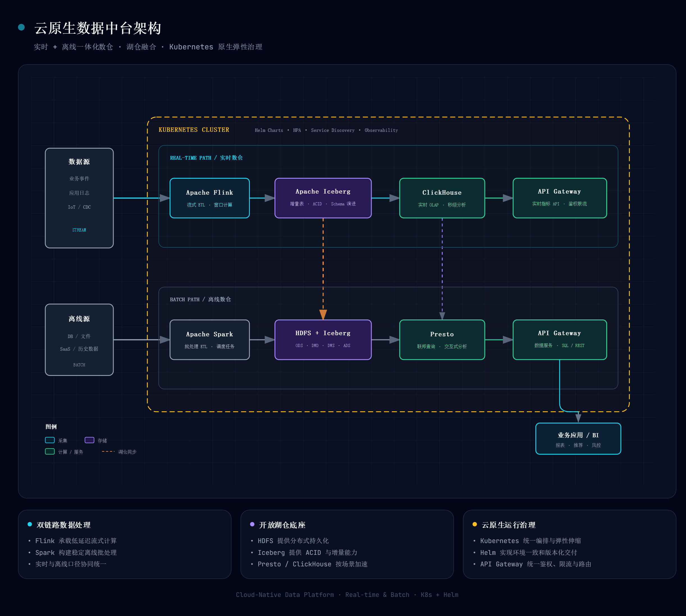Select the Apache Flink node

(210, 198)
